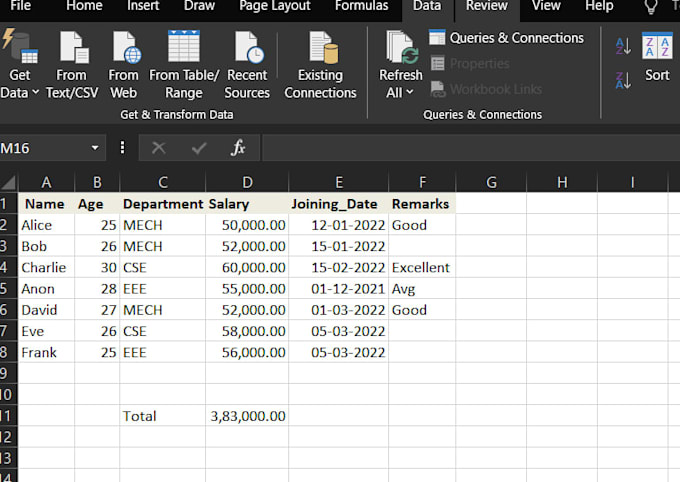Select the cell containing Charlie
680x482 pixels.
click(46, 267)
